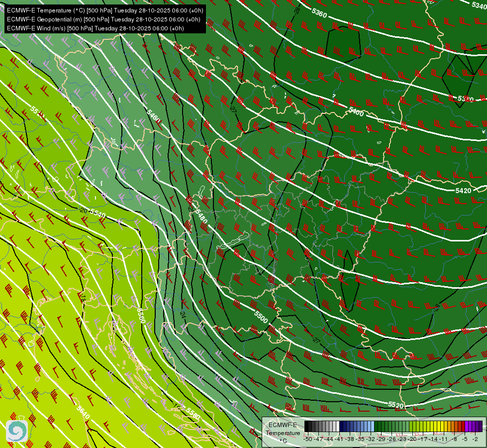
Task: Click the 5360 geopotential contour label
Action: point(319,13)
